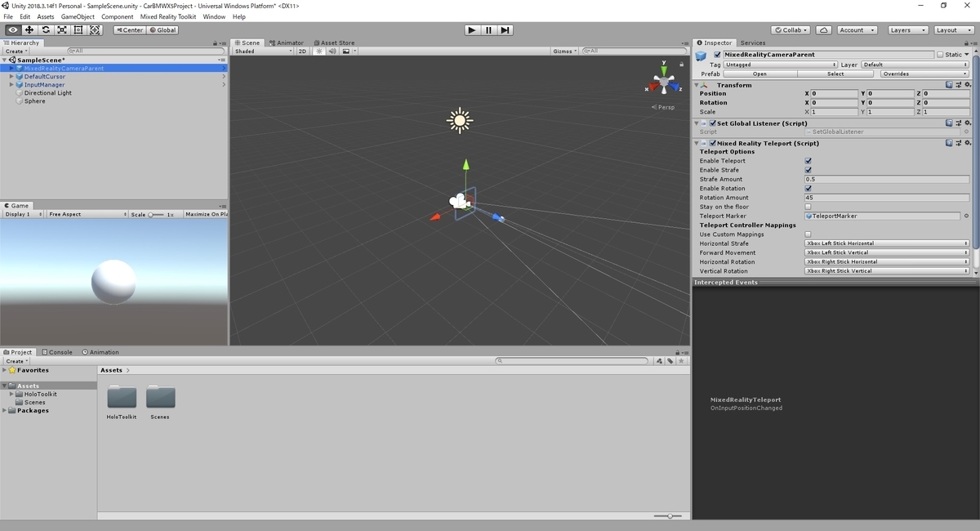
Task: Select the Rotate tool in toolbar
Action: 46,29
